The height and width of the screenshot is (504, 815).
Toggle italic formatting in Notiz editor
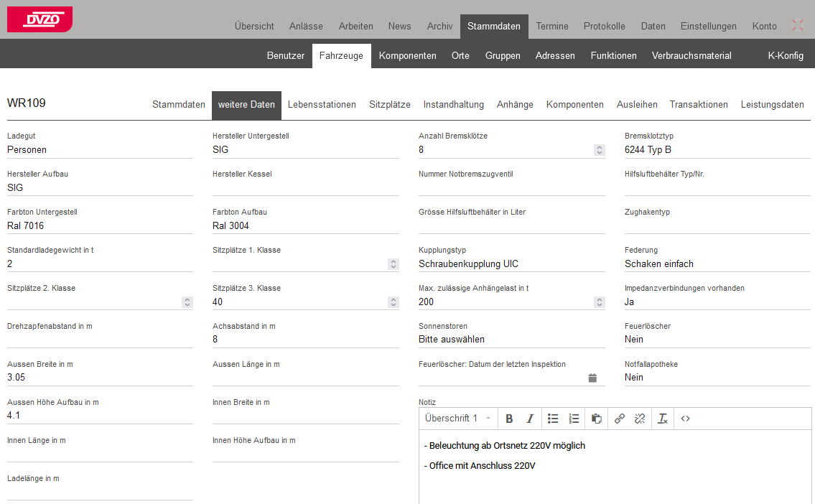[530, 419]
